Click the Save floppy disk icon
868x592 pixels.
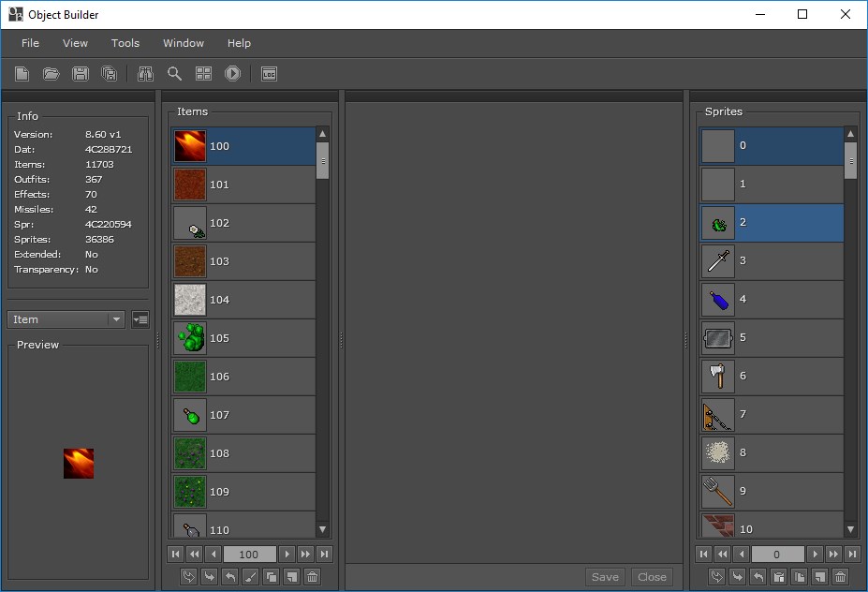tap(81, 74)
